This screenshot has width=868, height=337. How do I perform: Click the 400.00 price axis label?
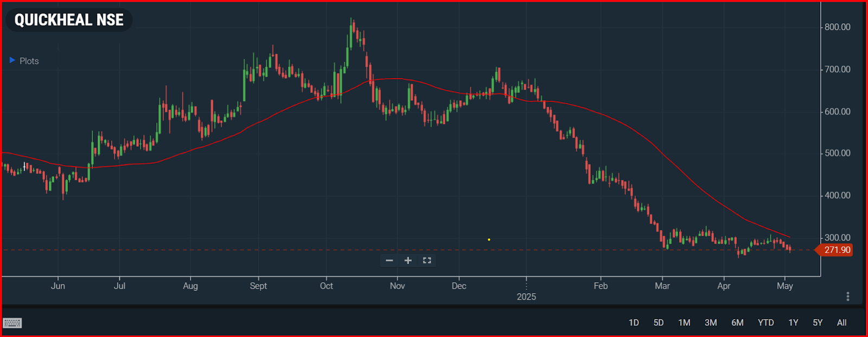pos(838,196)
